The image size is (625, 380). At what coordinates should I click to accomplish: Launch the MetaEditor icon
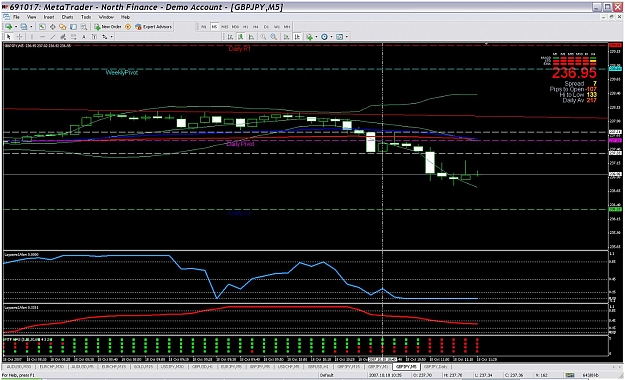[128, 27]
